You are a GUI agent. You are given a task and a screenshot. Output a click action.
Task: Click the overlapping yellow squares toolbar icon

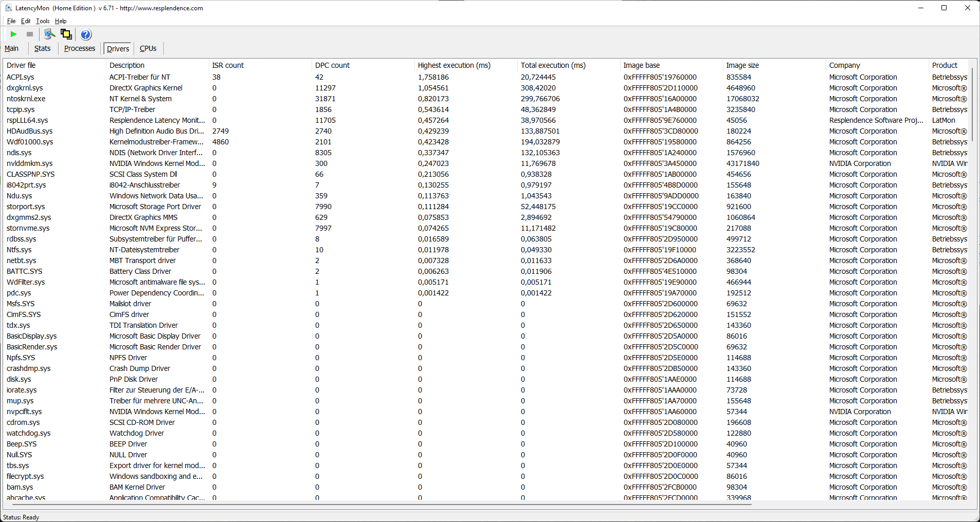[x=66, y=34]
